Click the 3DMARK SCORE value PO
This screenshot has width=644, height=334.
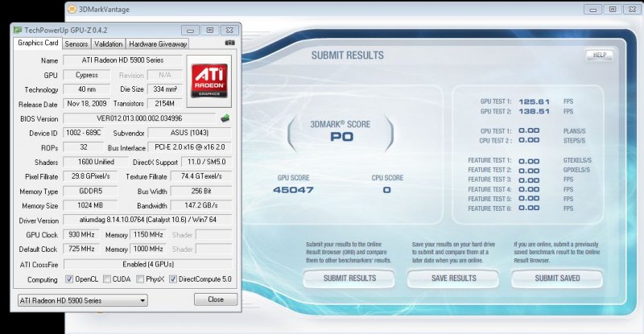[341, 137]
